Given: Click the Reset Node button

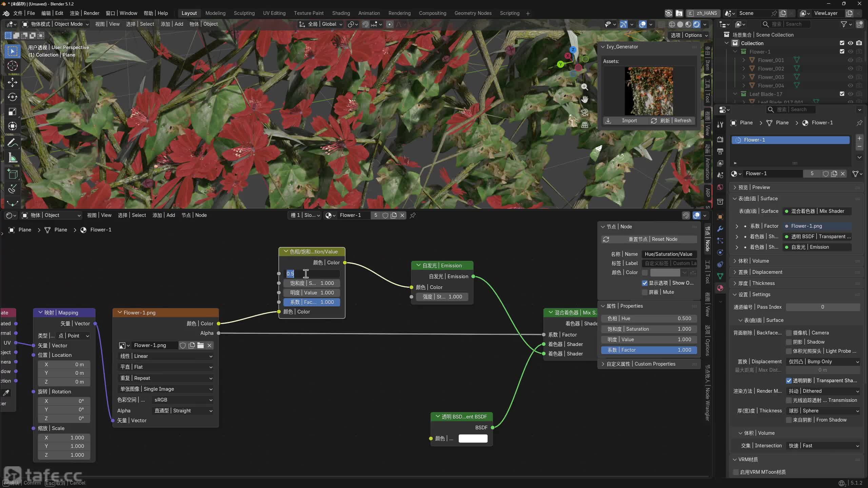Looking at the screenshot, I should point(649,239).
